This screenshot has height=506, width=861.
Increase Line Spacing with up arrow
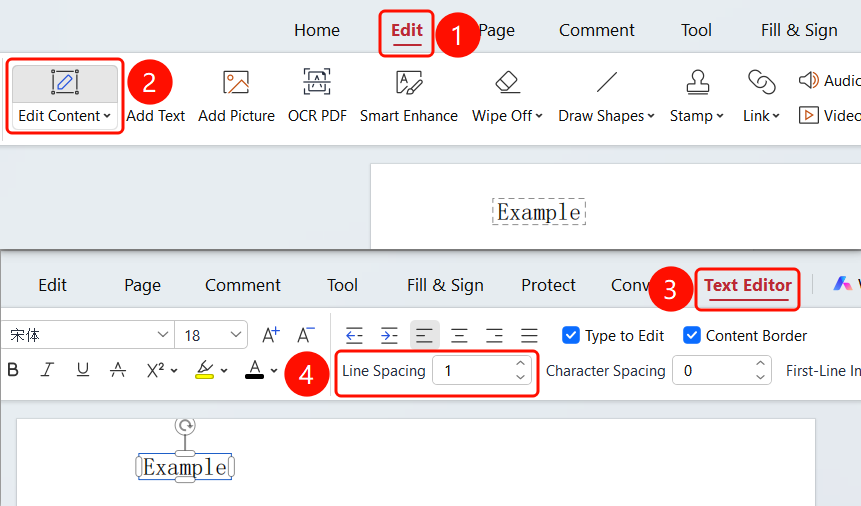click(x=521, y=364)
